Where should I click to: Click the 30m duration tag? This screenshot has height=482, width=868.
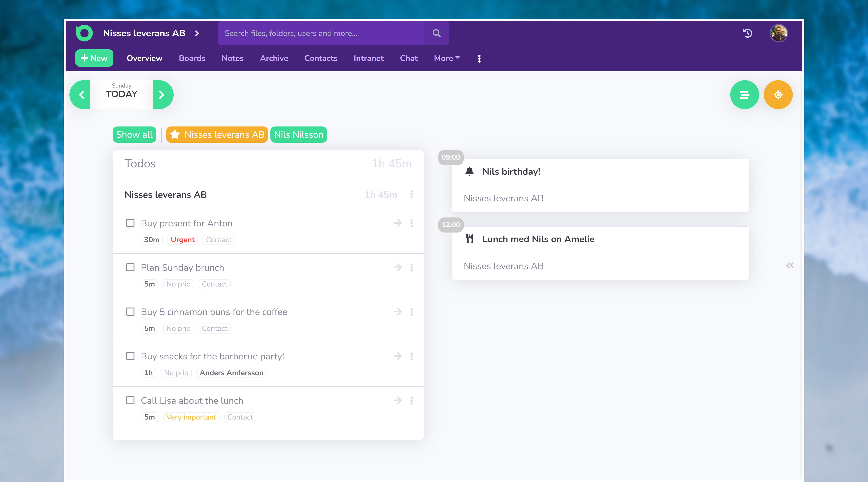[152, 240]
